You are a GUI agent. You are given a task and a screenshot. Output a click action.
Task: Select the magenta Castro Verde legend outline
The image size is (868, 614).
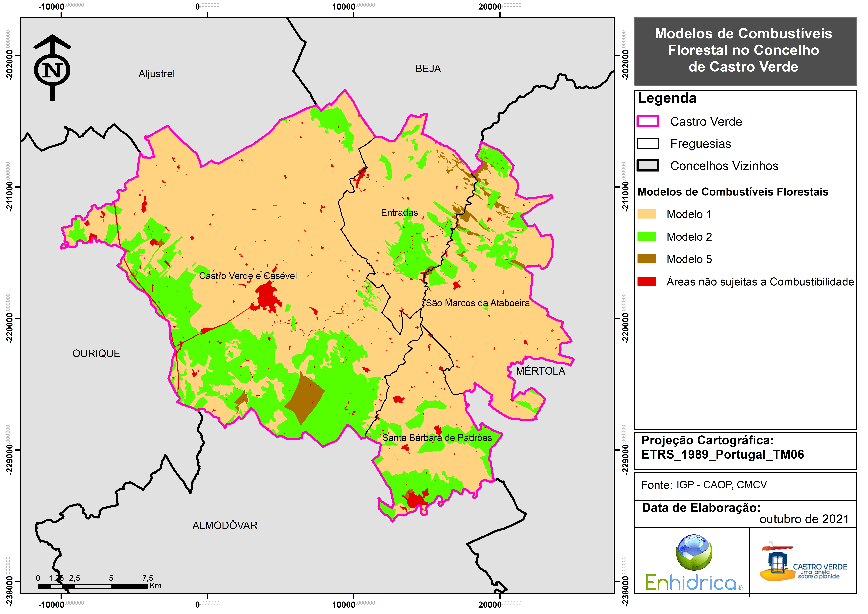pos(648,121)
